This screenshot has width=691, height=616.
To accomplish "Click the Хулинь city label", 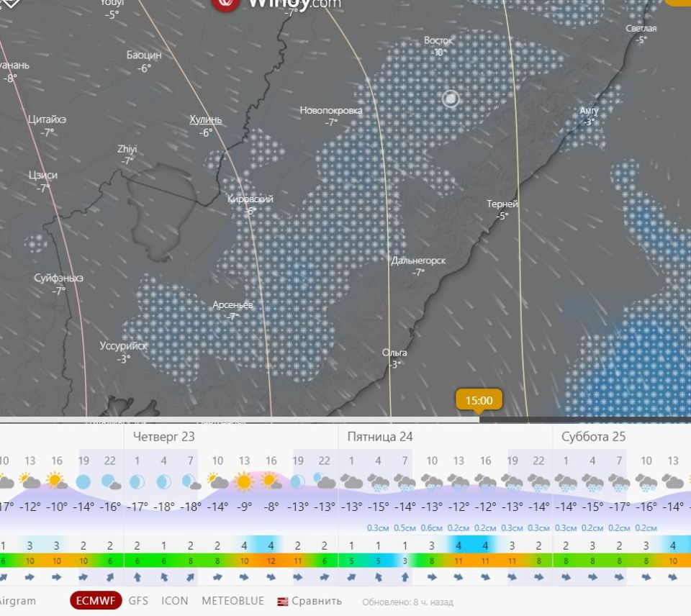I will pyautogui.click(x=206, y=119).
